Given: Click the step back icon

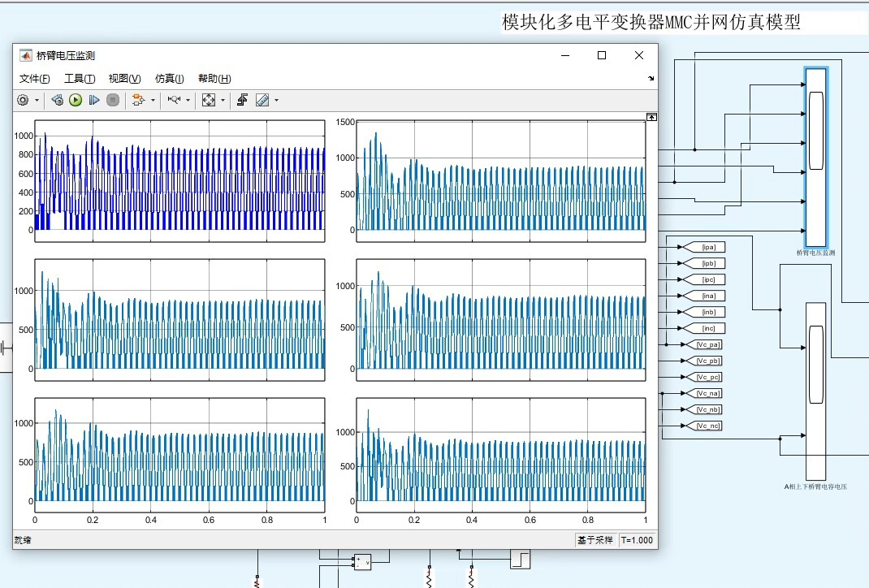Looking at the screenshot, I should (x=57, y=101).
